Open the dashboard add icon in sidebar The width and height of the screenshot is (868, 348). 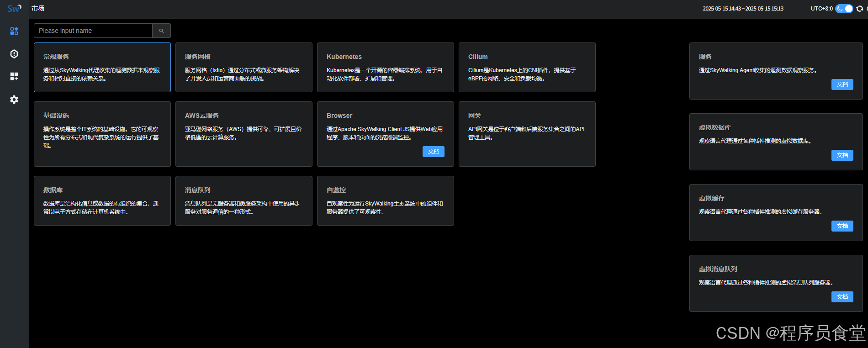coord(14,76)
